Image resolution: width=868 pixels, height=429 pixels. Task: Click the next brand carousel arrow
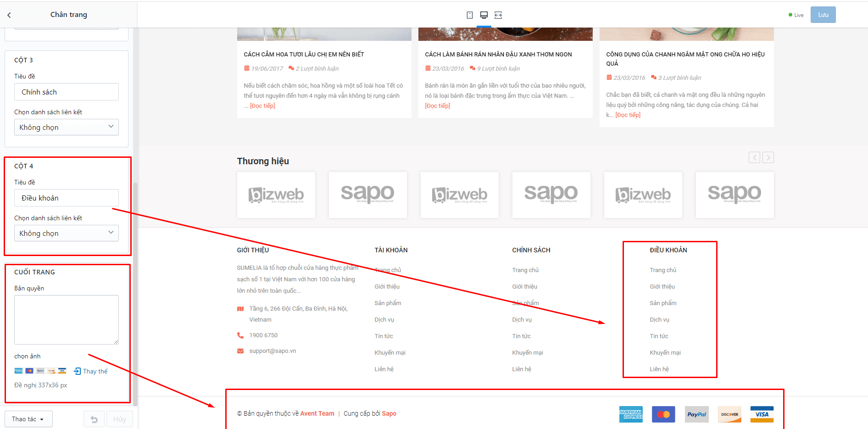click(768, 157)
